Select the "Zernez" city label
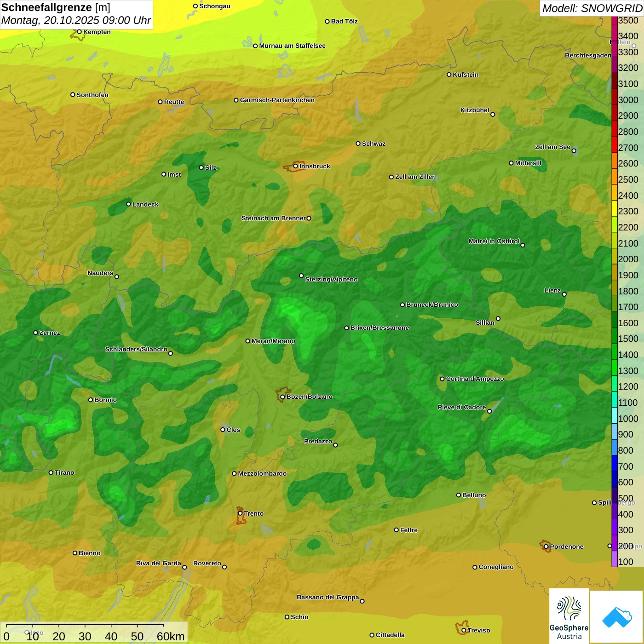Screen dimensions: 644x644 pos(50,333)
